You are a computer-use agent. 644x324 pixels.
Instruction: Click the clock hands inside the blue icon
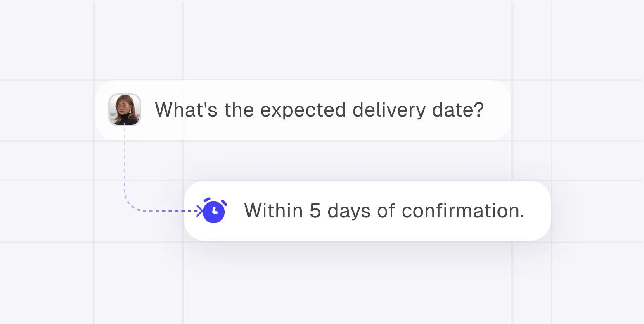(214, 211)
